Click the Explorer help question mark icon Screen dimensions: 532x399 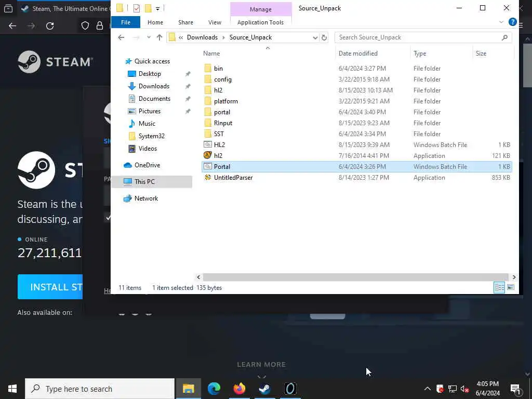[x=512, y=22]
